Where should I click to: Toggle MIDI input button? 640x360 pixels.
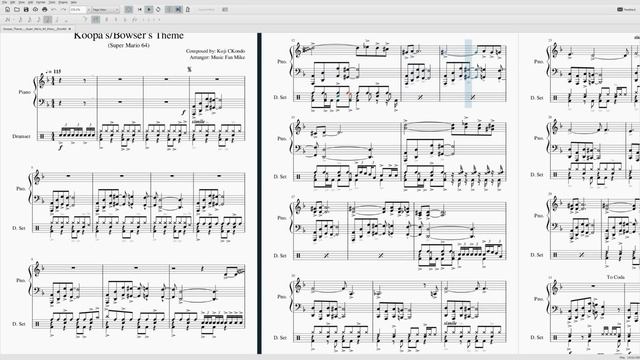[128, 9]
